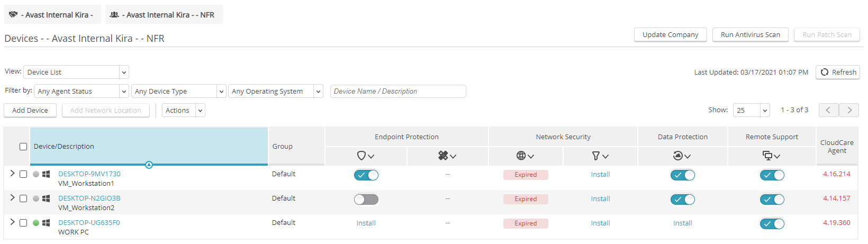Image resolution: width=868 pixels, height=244 pixels.
Task: Open the Antivirus shield column filter
Action: [366, 156]
